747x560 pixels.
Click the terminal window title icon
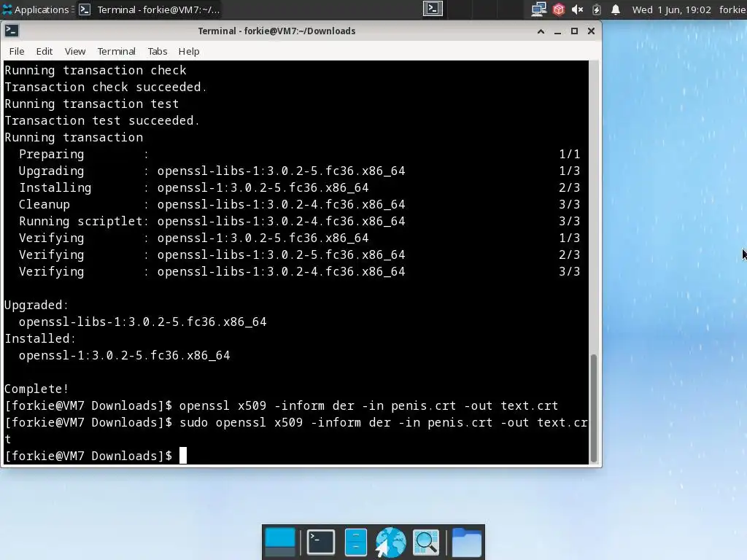click(x=12, y=31)
